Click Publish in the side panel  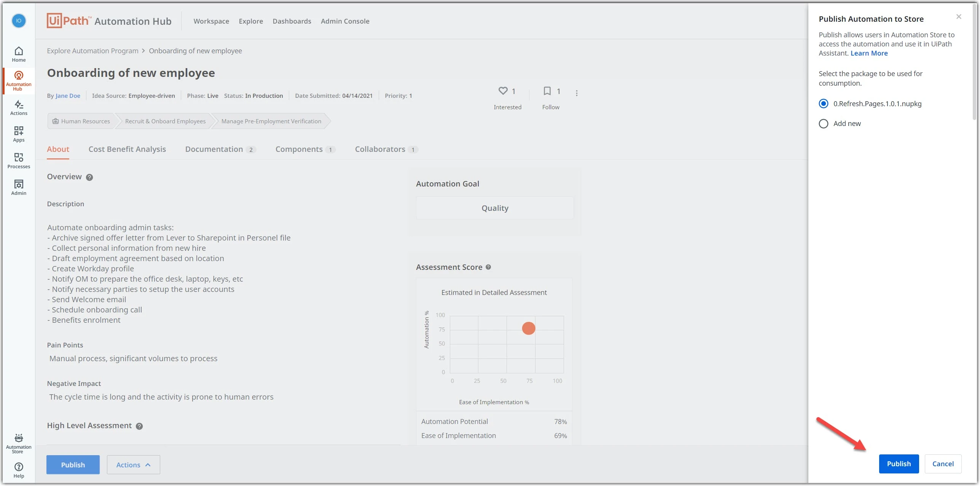(x=899, y=464)
